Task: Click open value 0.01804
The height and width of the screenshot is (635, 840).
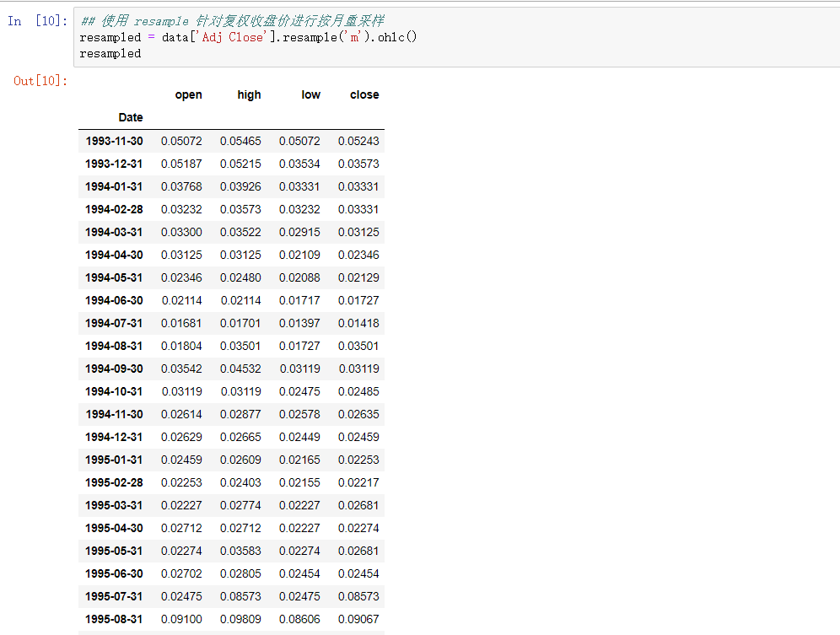Action: tap(181, 346)
